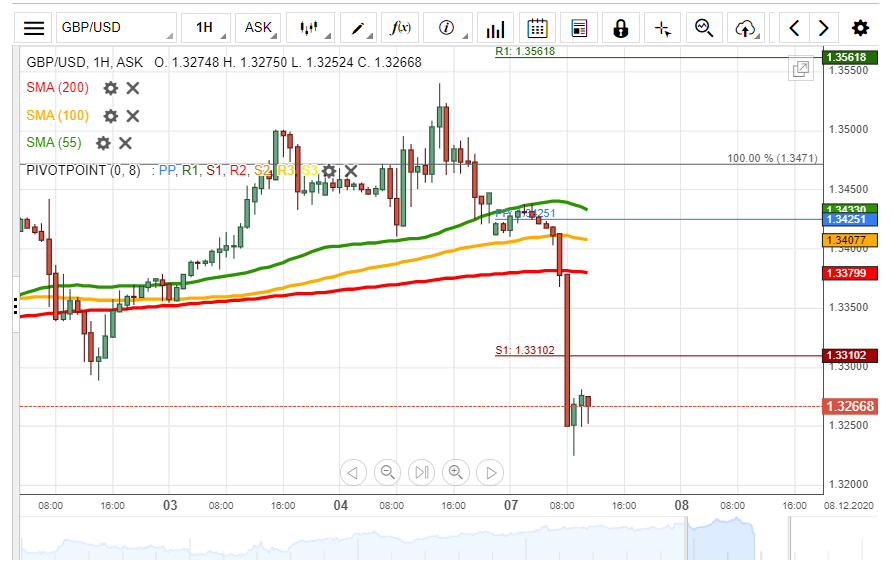Click the 08.12.2020 date label

(x=849, y=506)
